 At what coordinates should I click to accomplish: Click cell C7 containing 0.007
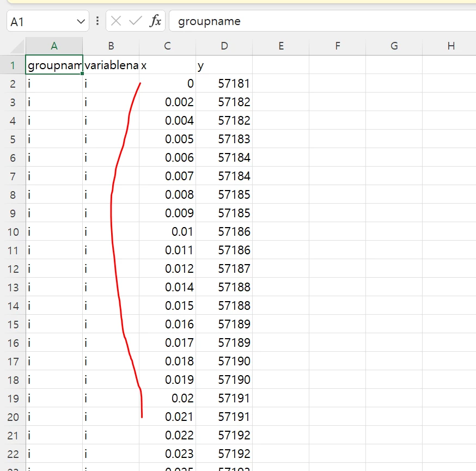167,176
